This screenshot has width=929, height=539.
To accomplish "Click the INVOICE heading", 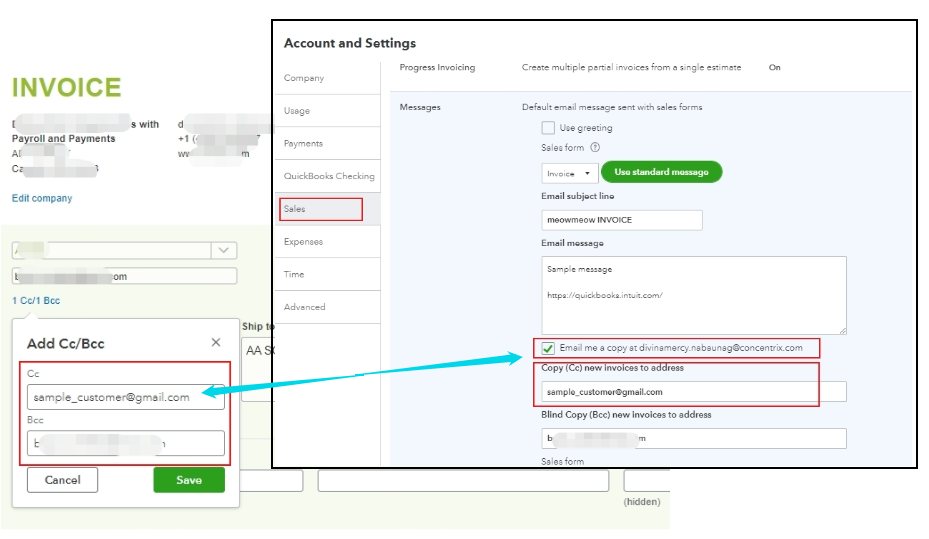I will tap(66, 88).
